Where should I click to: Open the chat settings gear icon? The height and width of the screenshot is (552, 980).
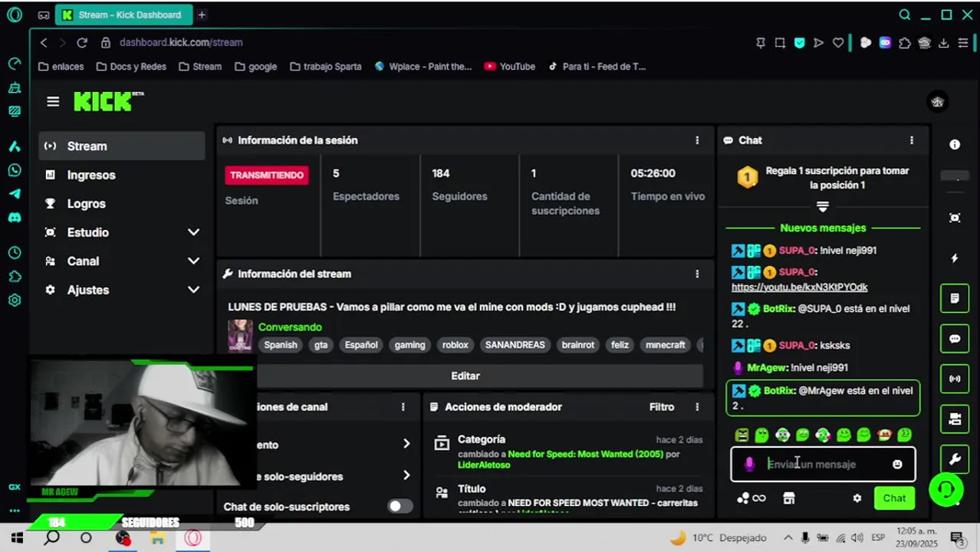[x=857, y=498]
